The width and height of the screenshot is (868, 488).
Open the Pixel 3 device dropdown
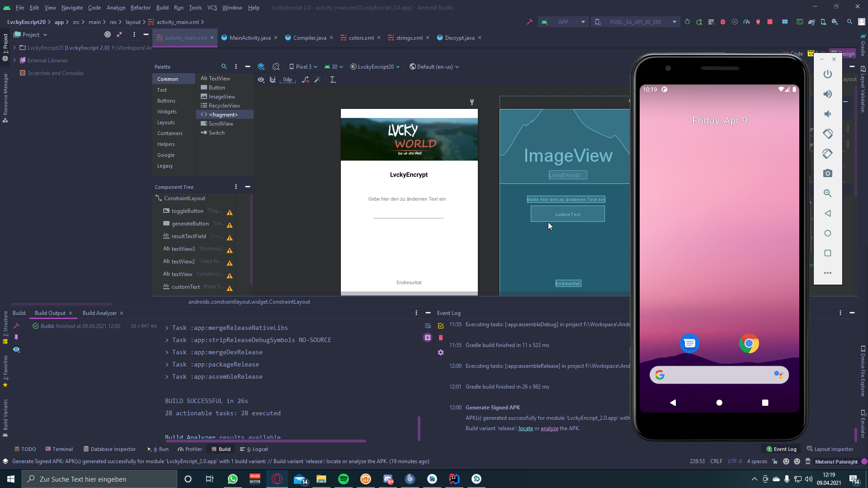click(303, 66)
